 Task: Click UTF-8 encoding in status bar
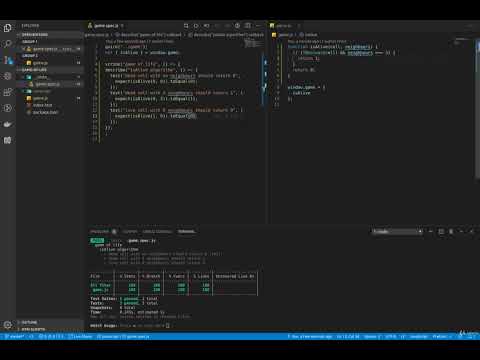point(391,336)
